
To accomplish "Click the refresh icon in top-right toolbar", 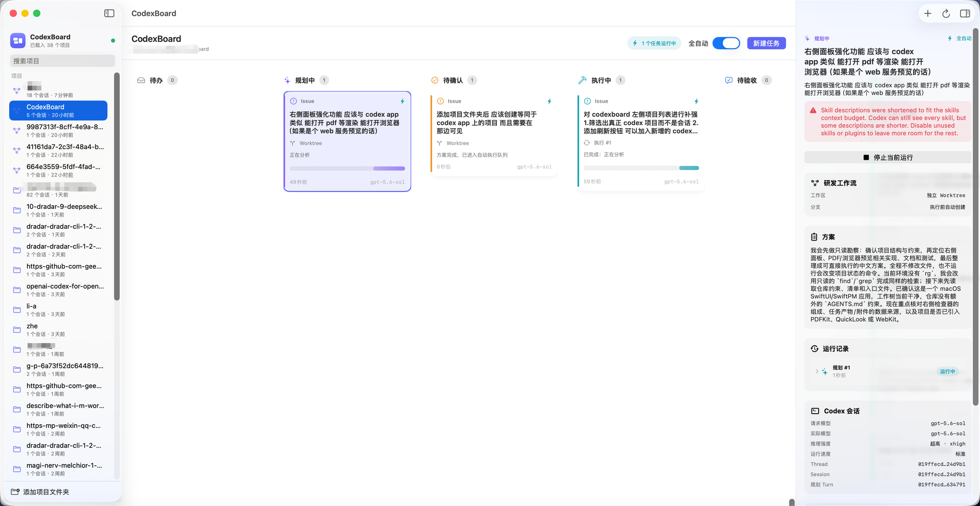I will 946,14.
